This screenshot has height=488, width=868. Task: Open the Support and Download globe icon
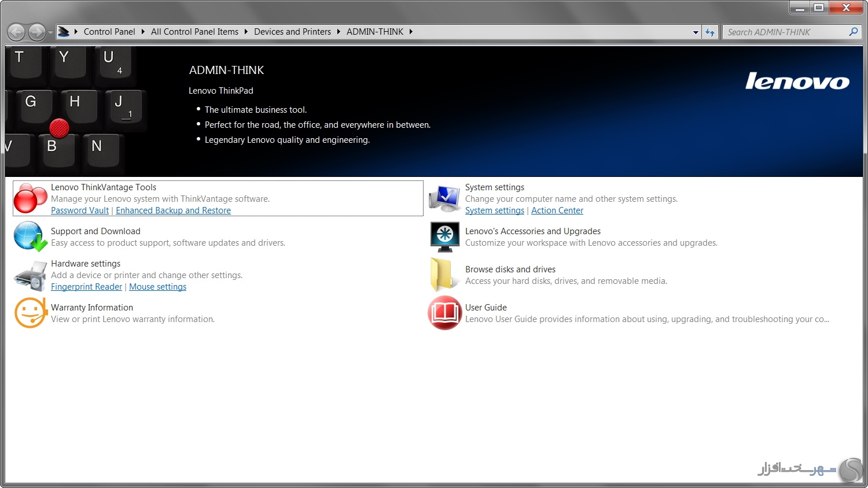pos(30,236)
